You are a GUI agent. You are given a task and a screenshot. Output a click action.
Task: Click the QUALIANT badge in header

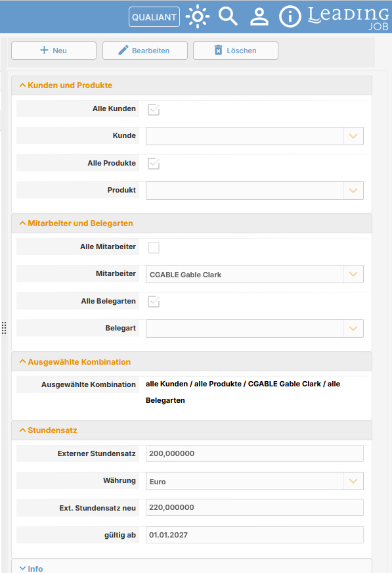click(x=154, y=17)
